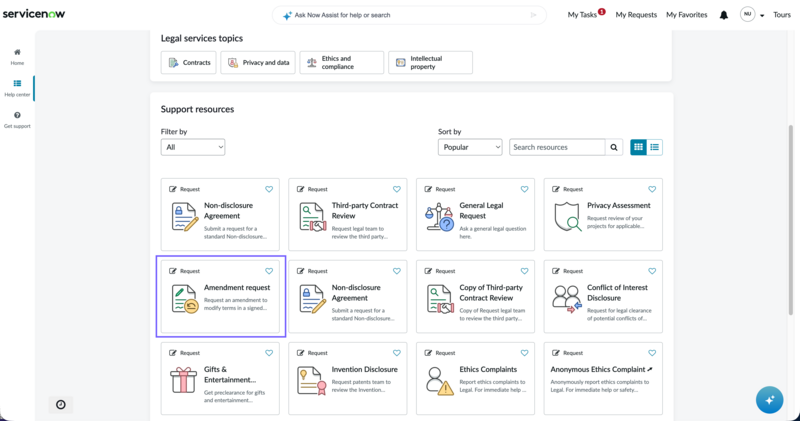This screenshot has height=421, width=800.
Task: Expand the NU user avatar menu
Action: (x=752, y=15)
